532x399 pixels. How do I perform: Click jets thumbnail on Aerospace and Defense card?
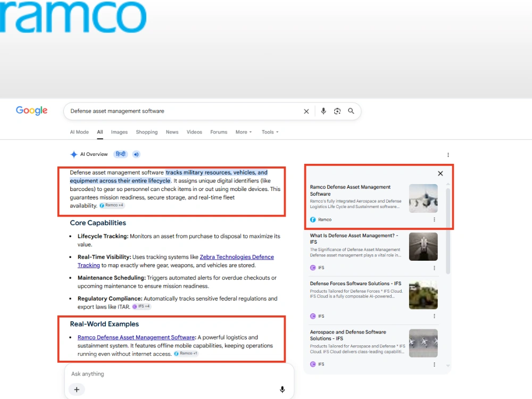click(x=423, y=343)
